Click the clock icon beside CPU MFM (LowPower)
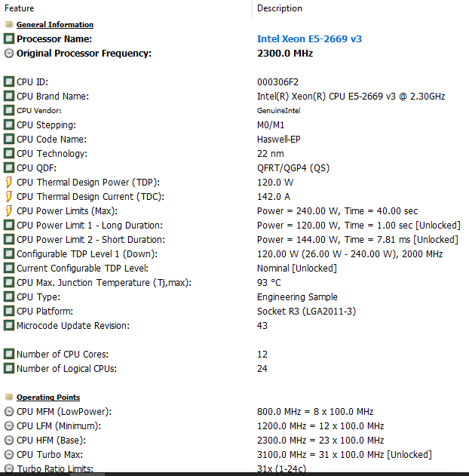Screen dimensions: 469x476 [9, 411]
